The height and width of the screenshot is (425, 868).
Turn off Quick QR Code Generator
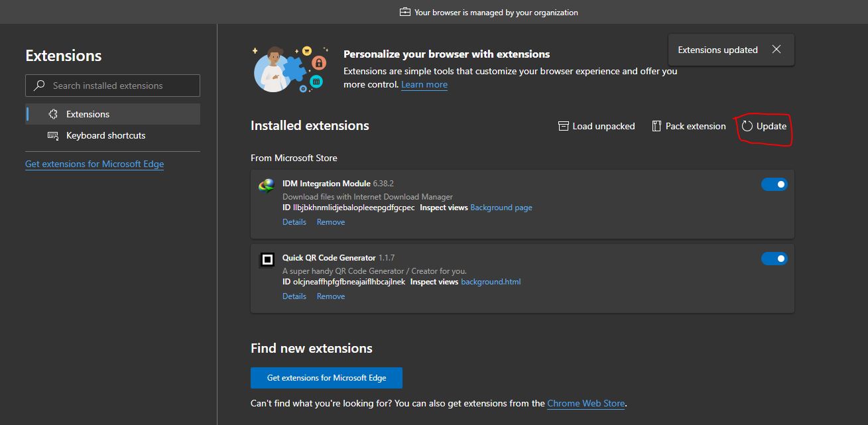pyautogui.click(x=774, y=258)
